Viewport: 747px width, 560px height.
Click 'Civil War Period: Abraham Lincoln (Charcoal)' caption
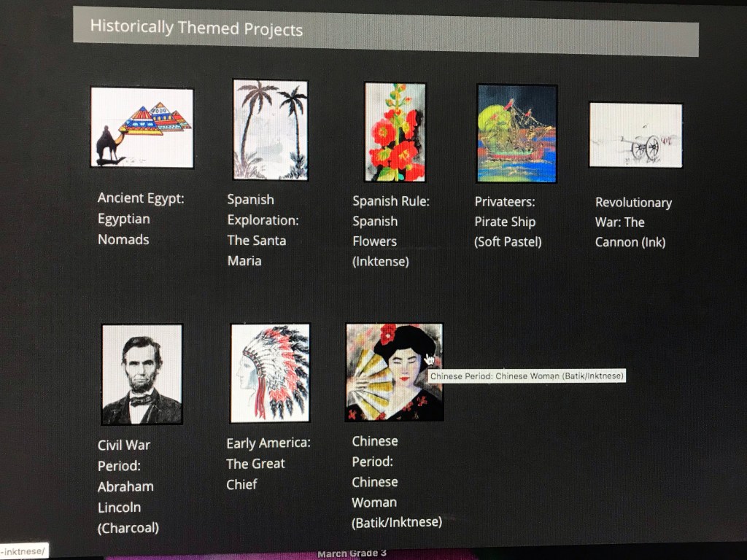[x=128, y=486]
